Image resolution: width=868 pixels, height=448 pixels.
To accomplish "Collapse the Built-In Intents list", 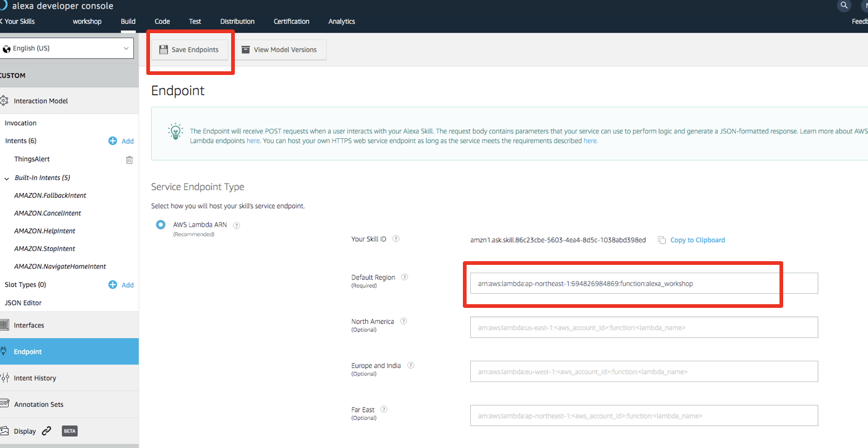I will [7, 178].
